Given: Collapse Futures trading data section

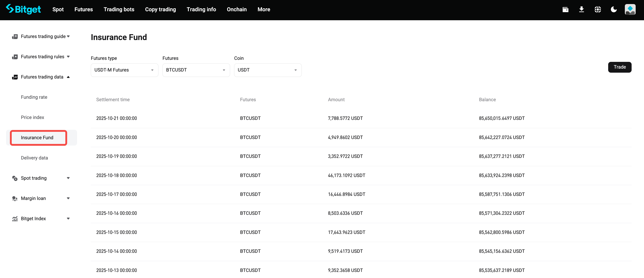Looking at the screenshot, I should pyautogui.click(x=68, y=77).
